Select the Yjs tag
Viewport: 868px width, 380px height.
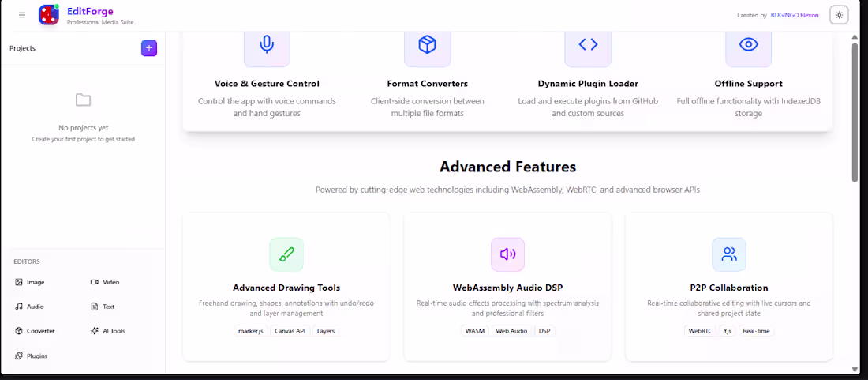coord(728,331)
